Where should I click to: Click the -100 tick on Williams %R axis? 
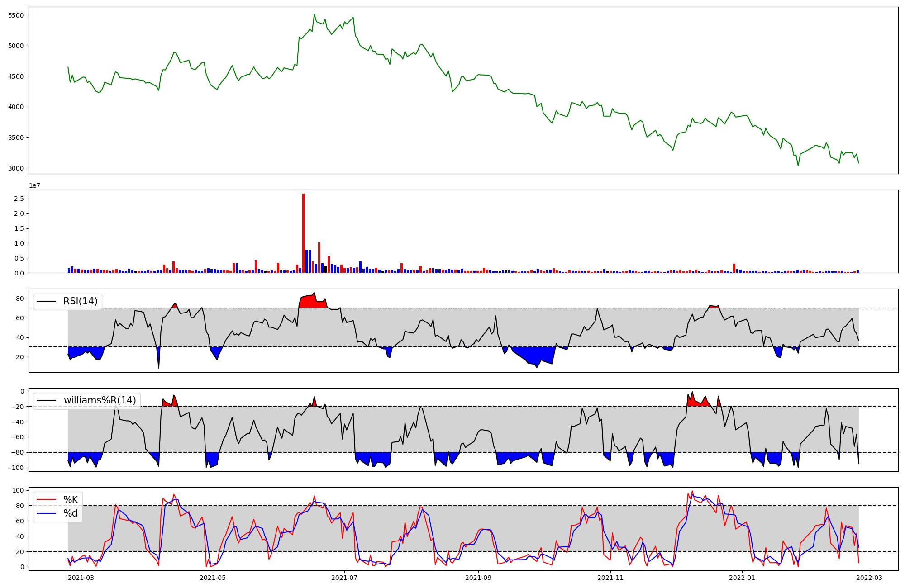pyautogui.click(x=15, y=468)
